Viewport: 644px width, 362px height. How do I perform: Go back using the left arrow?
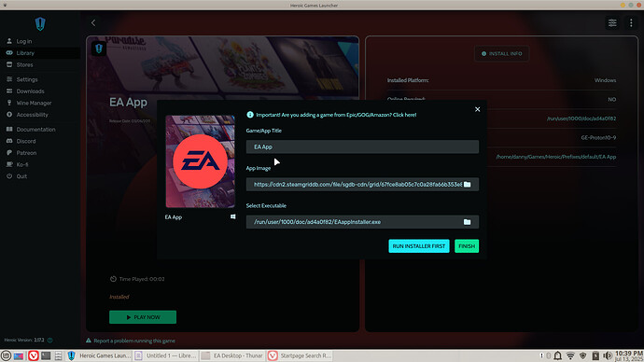(x=93, y=23)
